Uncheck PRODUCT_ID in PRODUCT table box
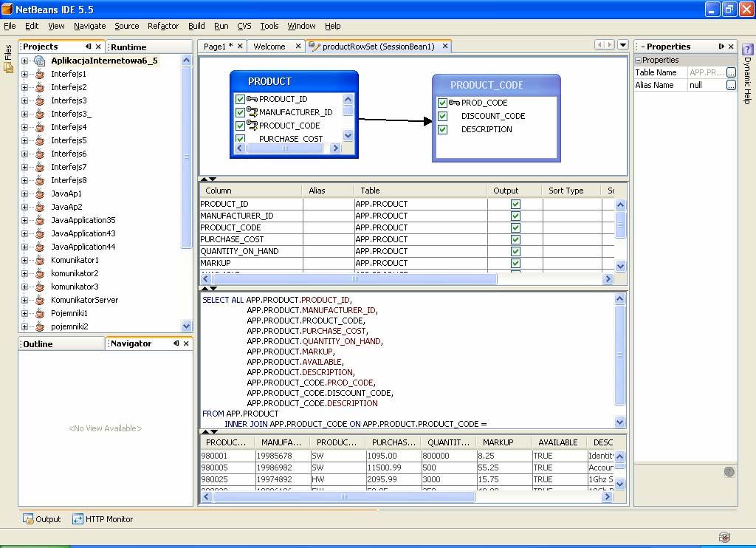Viewport: 756px width, 548px height. point(240,99)
